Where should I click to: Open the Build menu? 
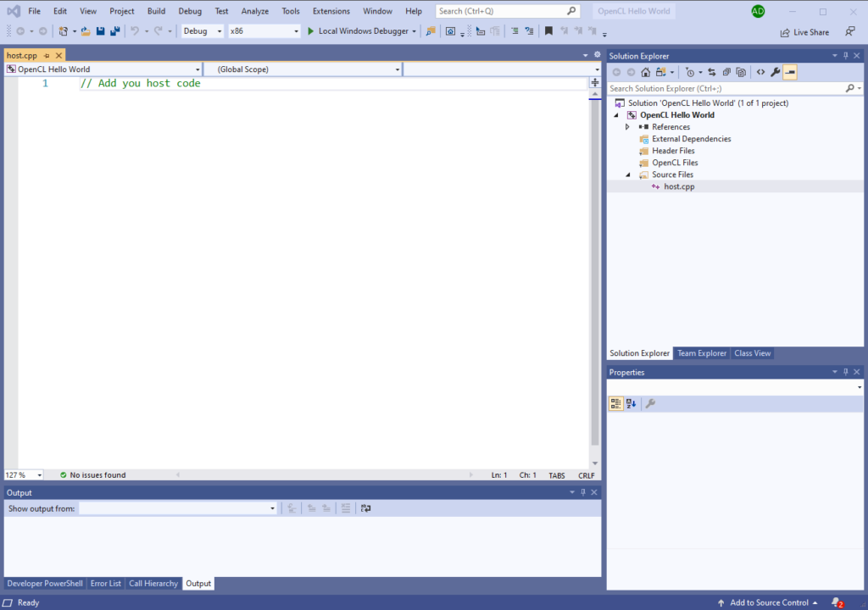pyautogui.click(x=156, y=11)
